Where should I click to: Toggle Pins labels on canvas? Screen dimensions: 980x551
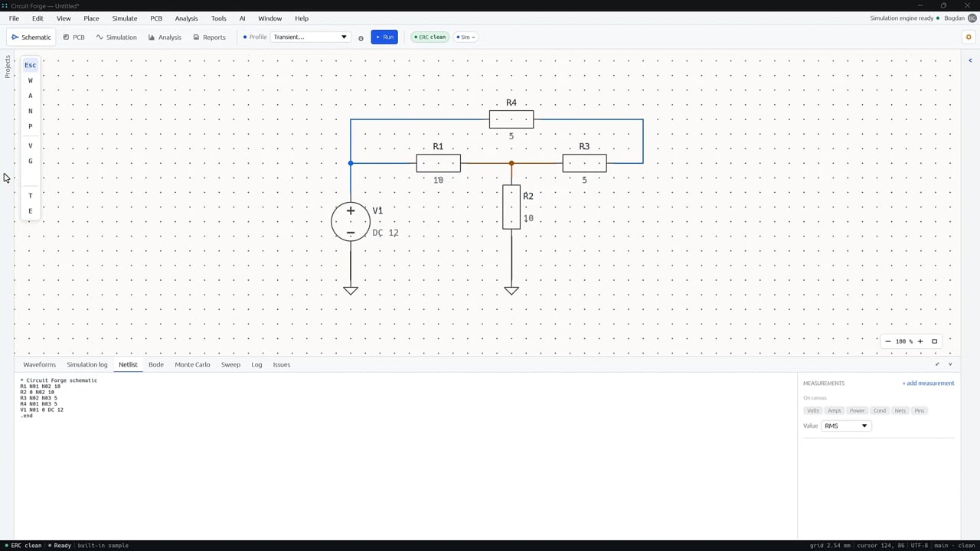tap(920, 411)
